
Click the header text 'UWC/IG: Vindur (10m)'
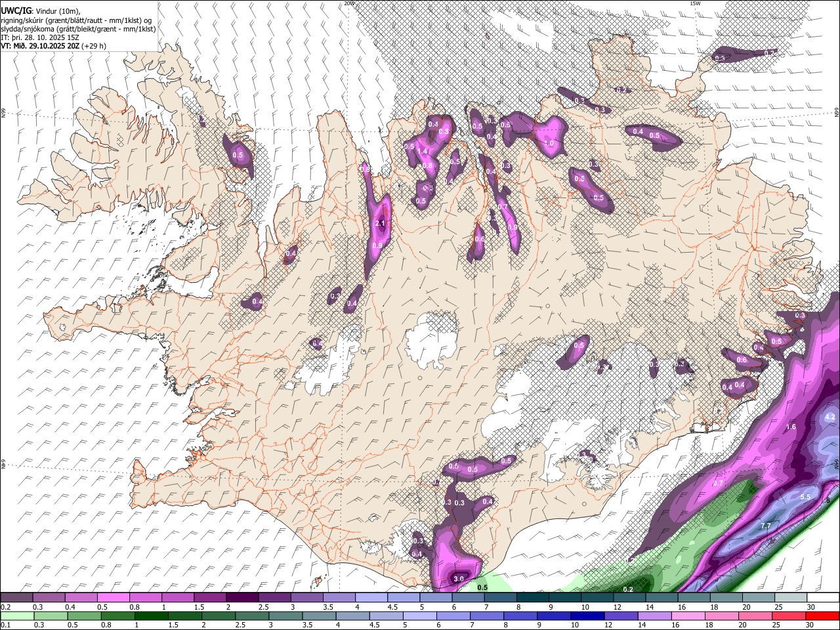[x=41, y=11]
